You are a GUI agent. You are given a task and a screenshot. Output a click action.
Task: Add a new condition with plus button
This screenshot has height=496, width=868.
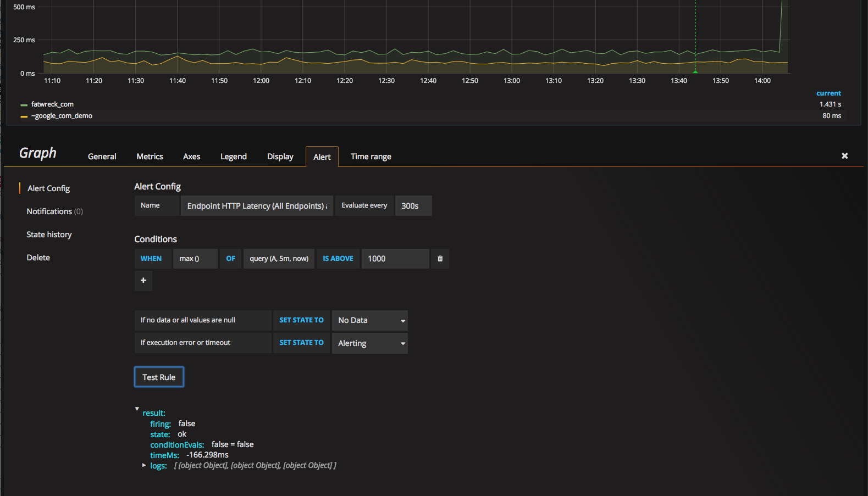(x=143, y=281)
